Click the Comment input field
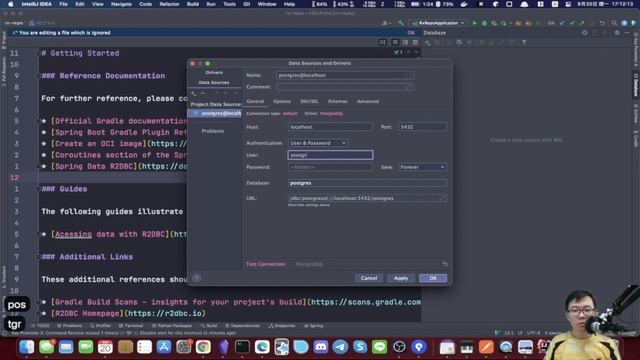 pos(344,87)
